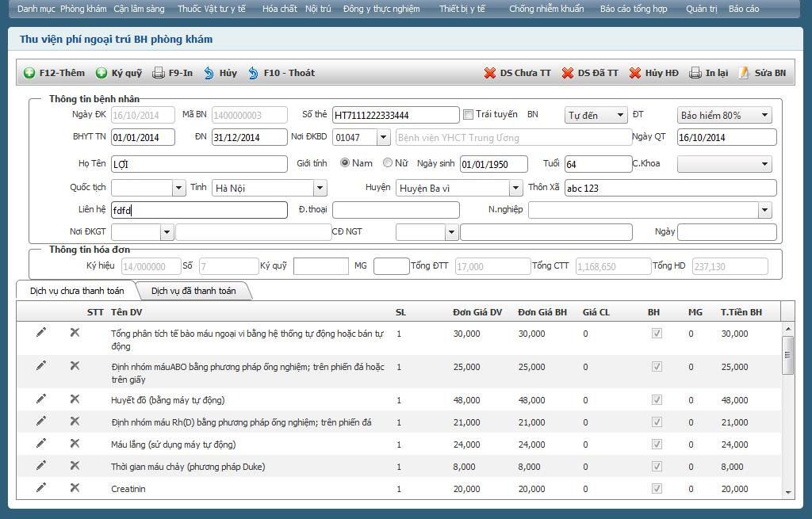The width and height of the screenshot is (812, 519).
Task: Click the Họ Tên input field
Action: point(199,164)
